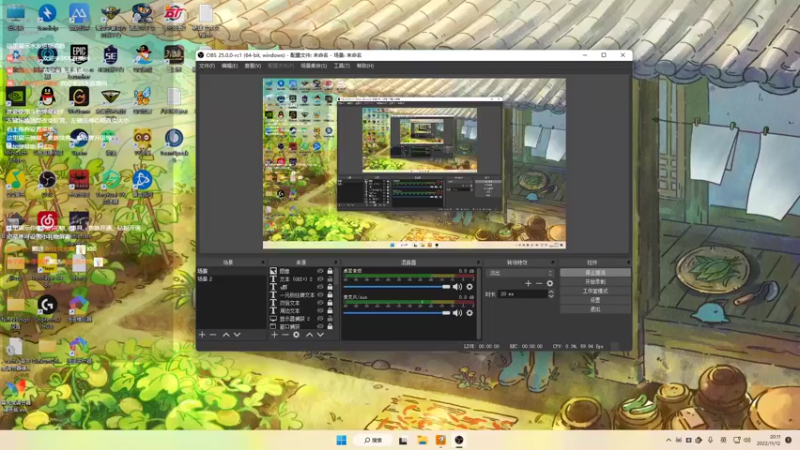
Task: Remove selected source with minus icon
Action: coord(285,335)
